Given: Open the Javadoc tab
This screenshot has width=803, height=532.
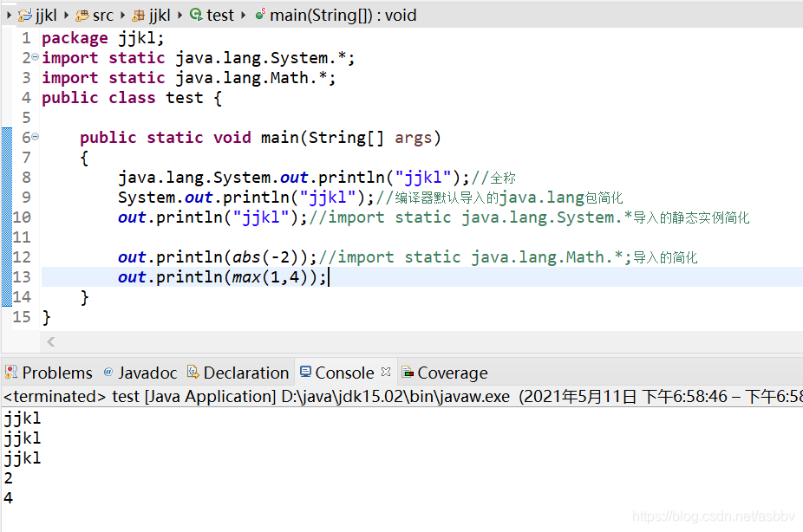Looking at the screenshot, I should [x=140, y=373].
